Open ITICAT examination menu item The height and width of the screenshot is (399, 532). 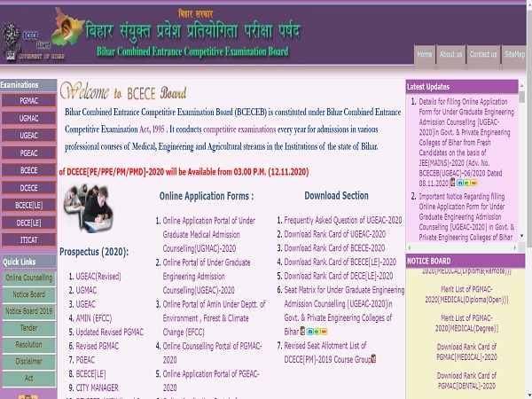tap(29, 239)
